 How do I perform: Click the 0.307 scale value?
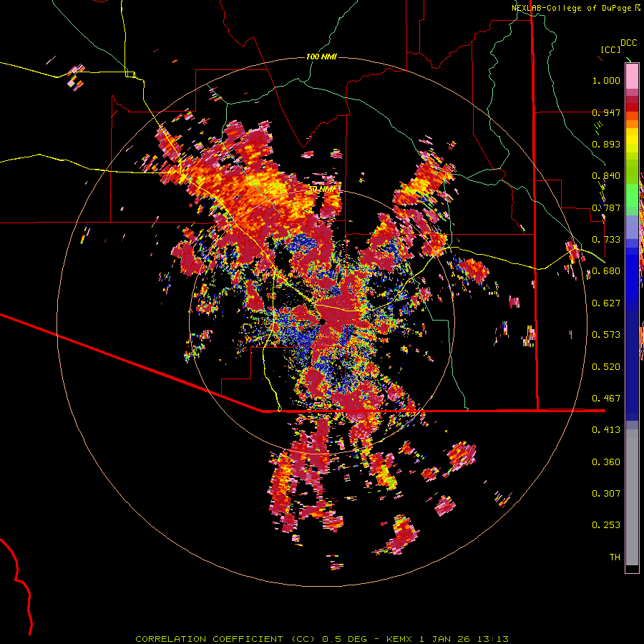(606, 494)
